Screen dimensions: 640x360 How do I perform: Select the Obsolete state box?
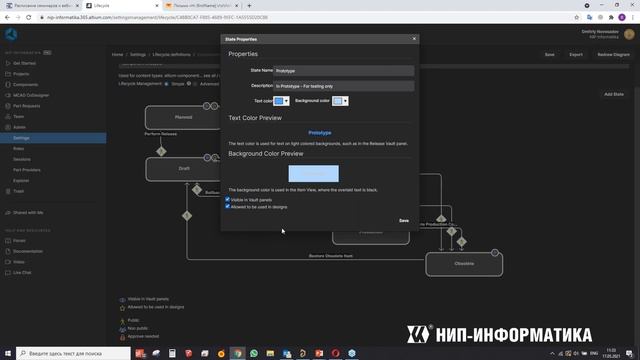tap(464, 264)
